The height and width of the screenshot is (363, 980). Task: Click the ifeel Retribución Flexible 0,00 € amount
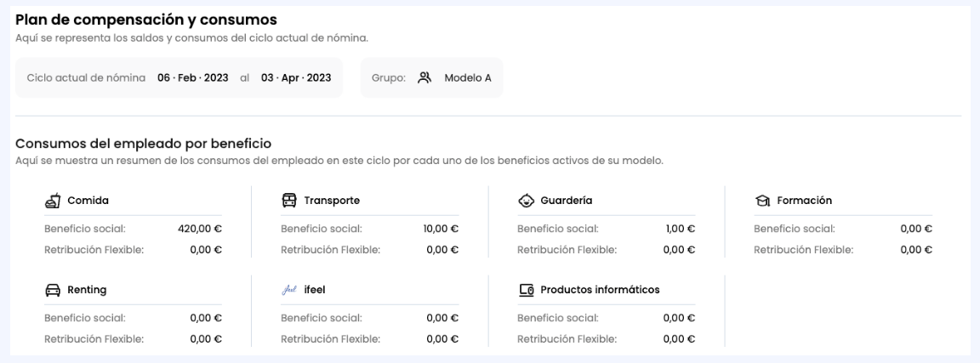[x=442, y=339]
